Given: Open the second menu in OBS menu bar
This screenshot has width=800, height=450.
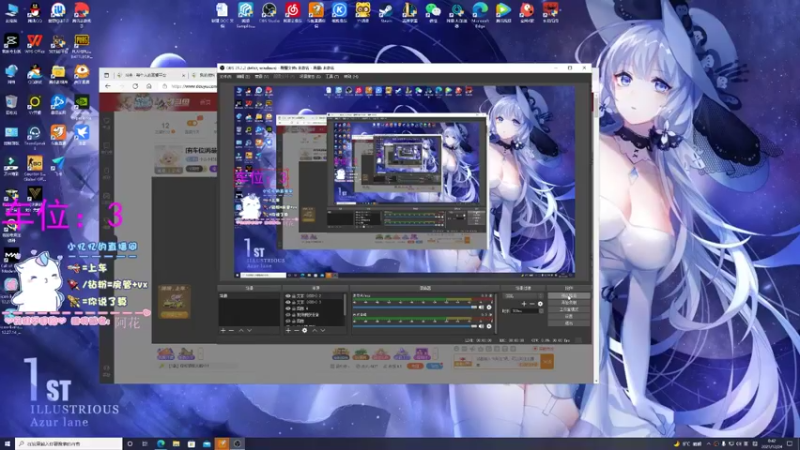Looking at the screenshot, I should click(243, 77).
